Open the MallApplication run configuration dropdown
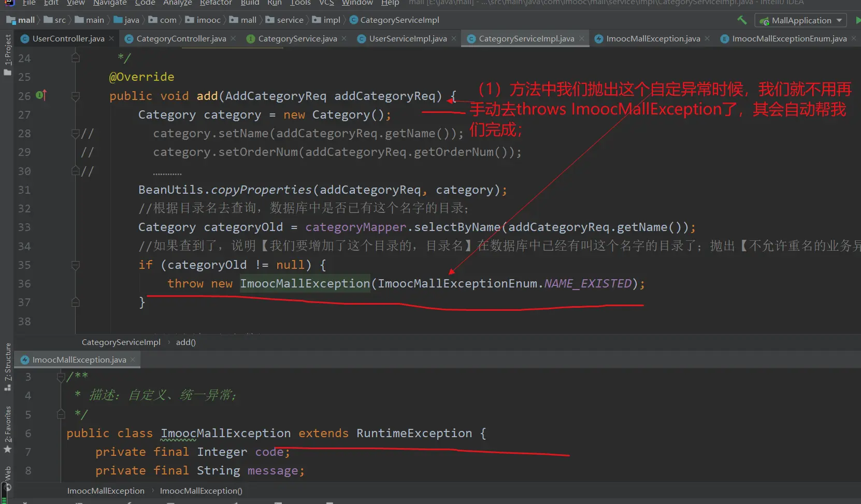Viewport: 861px width, 504px height. (801, 21)
